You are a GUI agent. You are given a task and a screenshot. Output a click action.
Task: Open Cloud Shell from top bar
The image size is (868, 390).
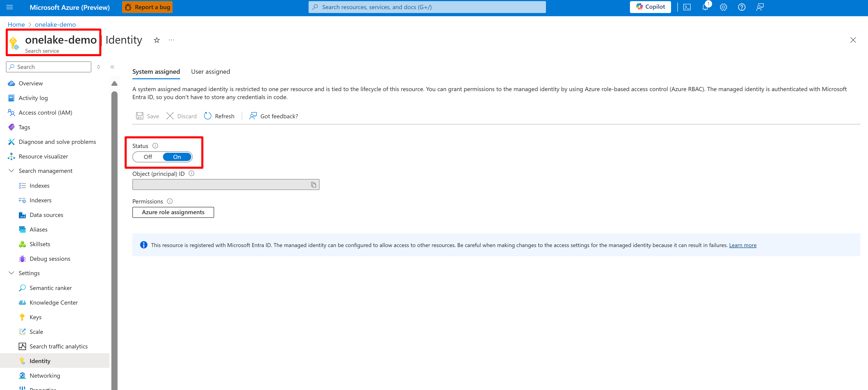coord(687,7)
